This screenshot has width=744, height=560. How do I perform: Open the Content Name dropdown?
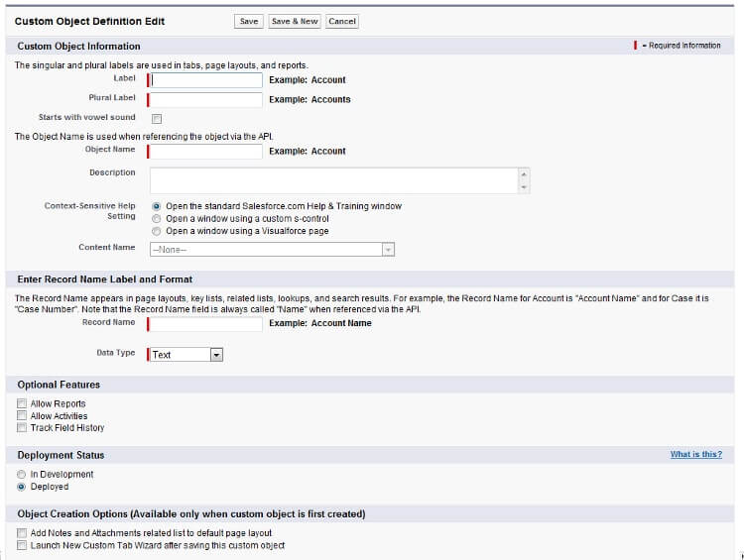(x=273, y=250)
